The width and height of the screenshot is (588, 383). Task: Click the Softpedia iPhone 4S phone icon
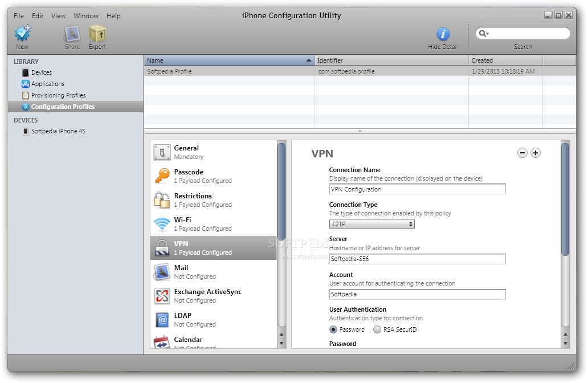26,131
